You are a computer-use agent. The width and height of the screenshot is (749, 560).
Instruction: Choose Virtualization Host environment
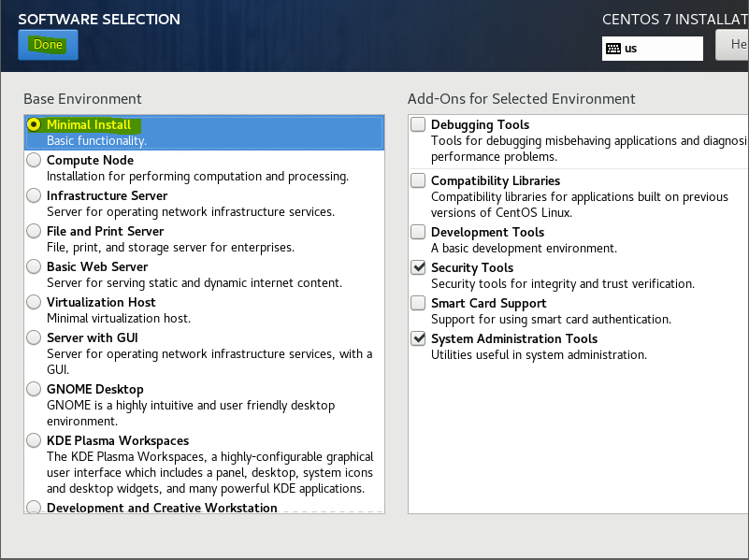click(34, 303)
